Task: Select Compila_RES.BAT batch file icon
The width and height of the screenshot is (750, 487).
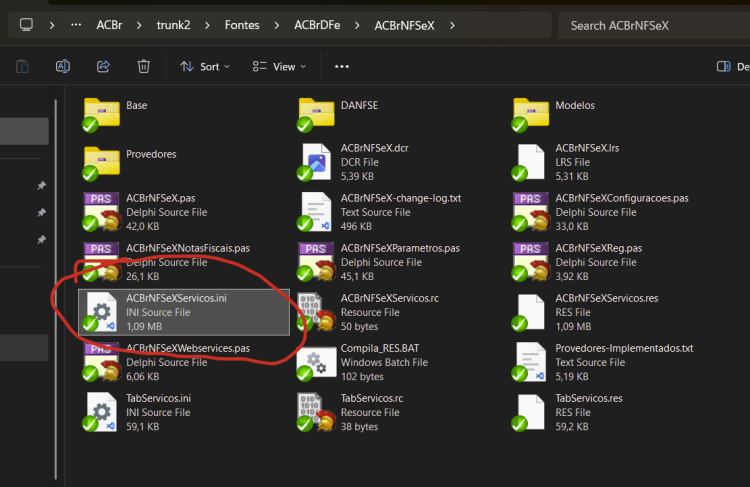Action: [x=316, y=363]
